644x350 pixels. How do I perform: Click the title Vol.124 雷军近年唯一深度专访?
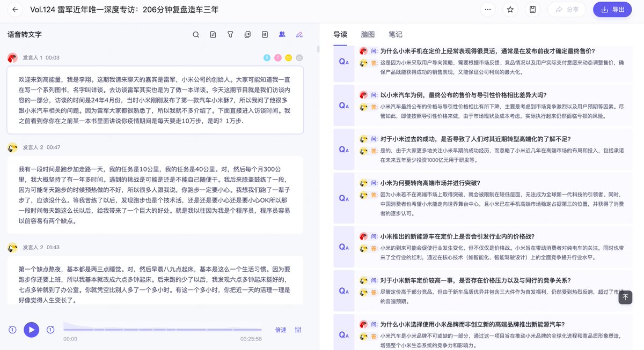125,10
